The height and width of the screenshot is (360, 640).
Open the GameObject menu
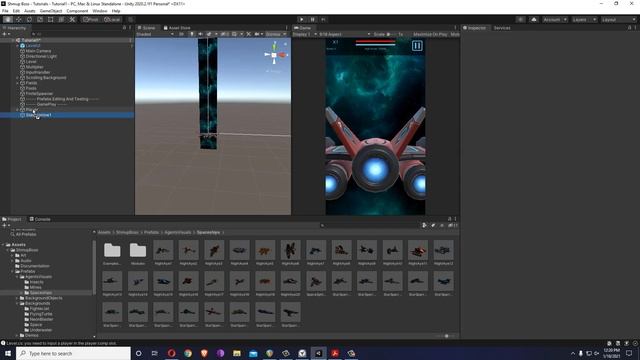[51, 11]
